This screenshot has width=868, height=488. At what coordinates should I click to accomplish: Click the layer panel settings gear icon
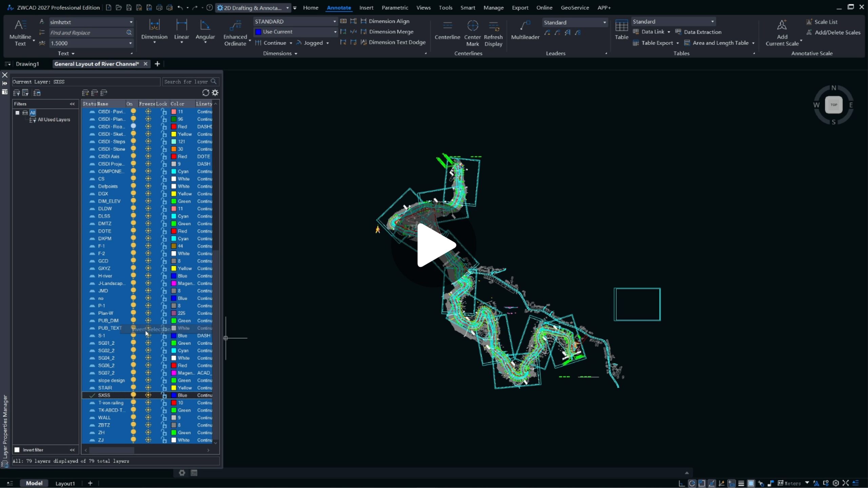(215, 93)
